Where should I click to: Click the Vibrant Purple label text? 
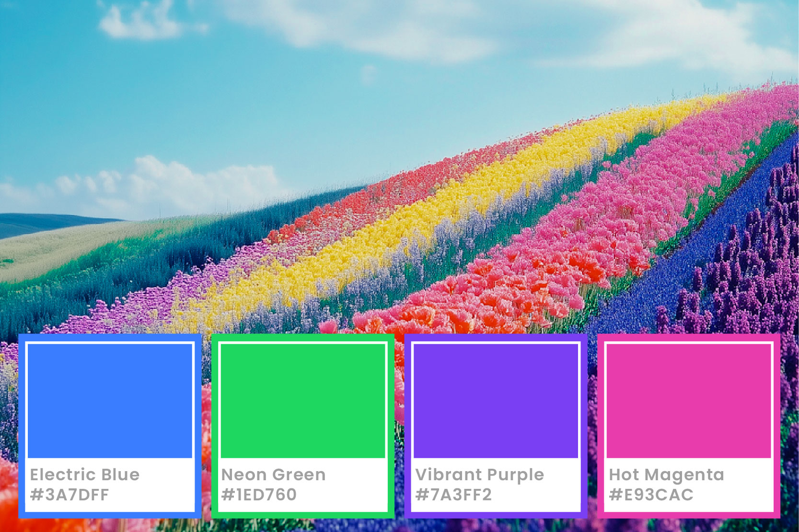click(480, 475)
